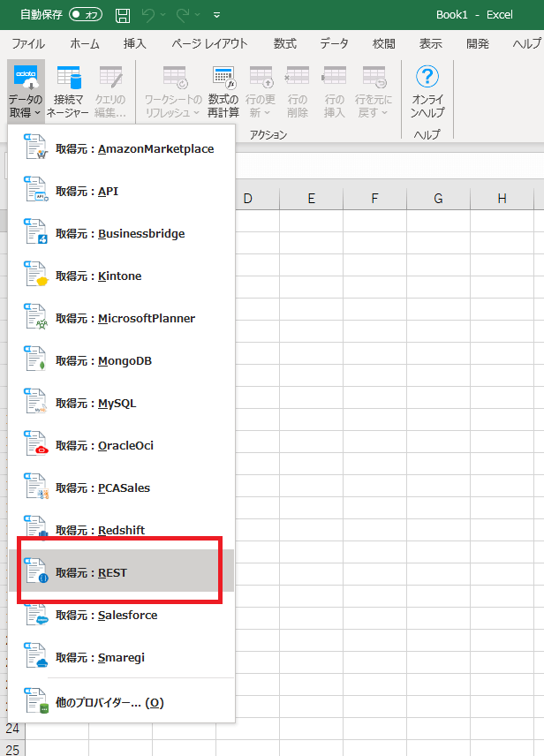Switch to the 数式 ribbon tab
This screenshot has height=756, width=544.
pyautogui.click(x=285, y=44)
